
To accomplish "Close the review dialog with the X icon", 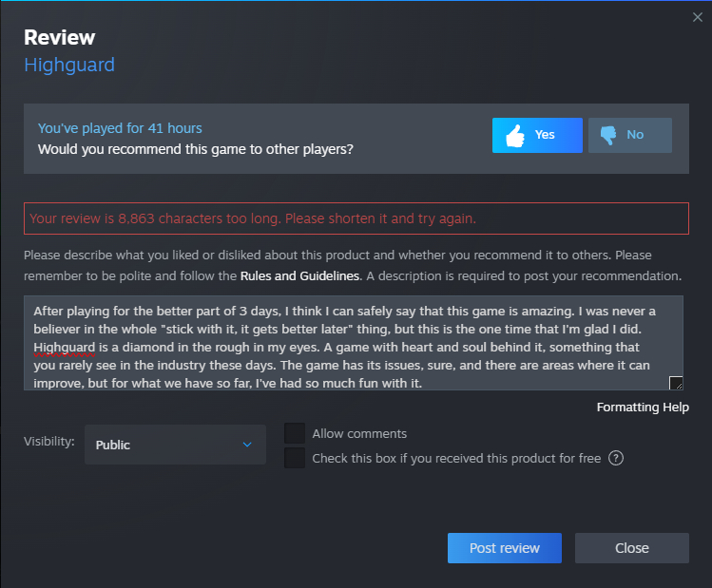I will [698, 17].
